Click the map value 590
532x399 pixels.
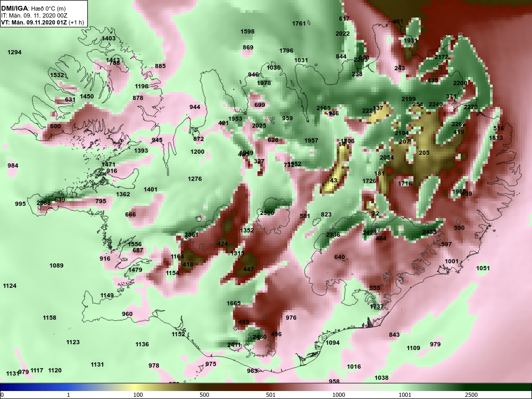click(x=459, y=228)
